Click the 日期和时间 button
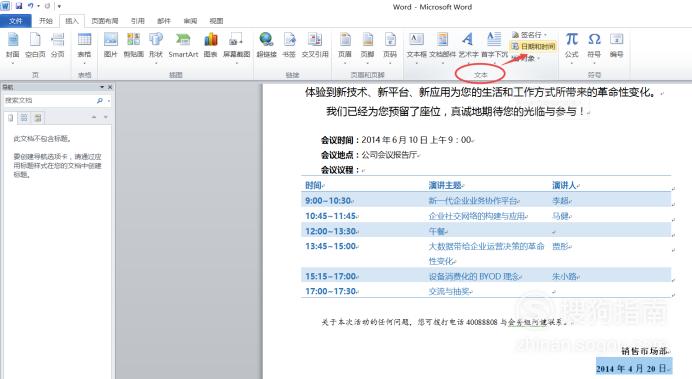Screen dimensions: 692x379 533,46
